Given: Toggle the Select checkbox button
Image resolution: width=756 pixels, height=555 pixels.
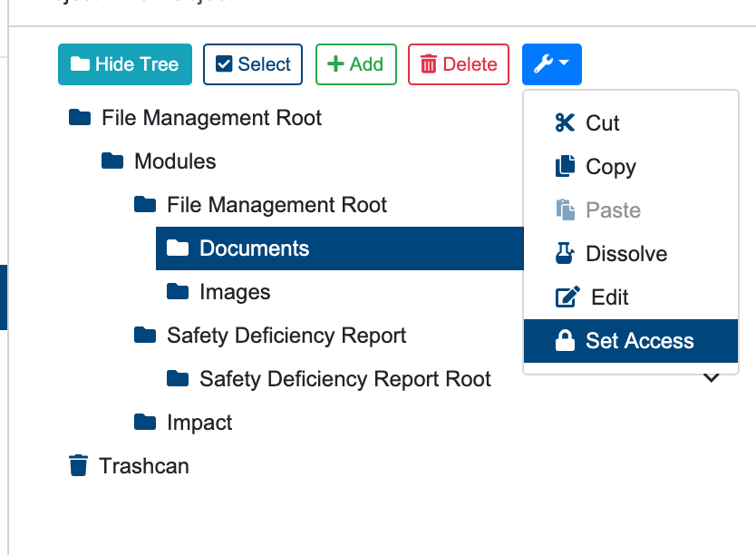Looking at the screenshot, I should point(253,64).
